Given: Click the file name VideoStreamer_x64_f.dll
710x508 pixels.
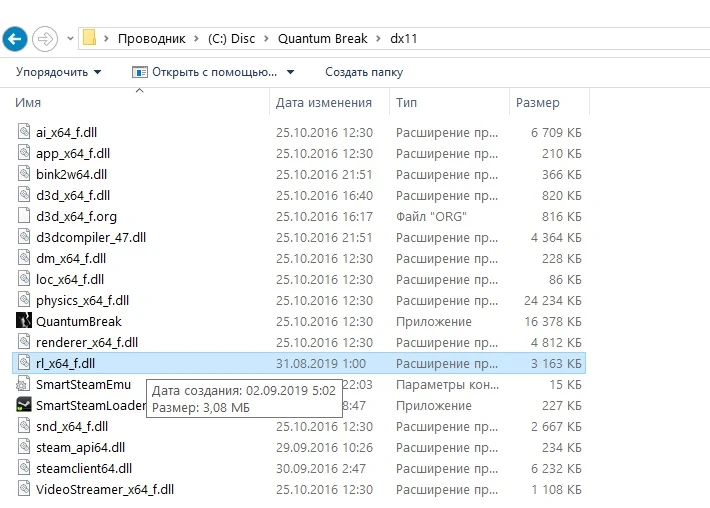Looking at the screenshot, I should 105,489.
